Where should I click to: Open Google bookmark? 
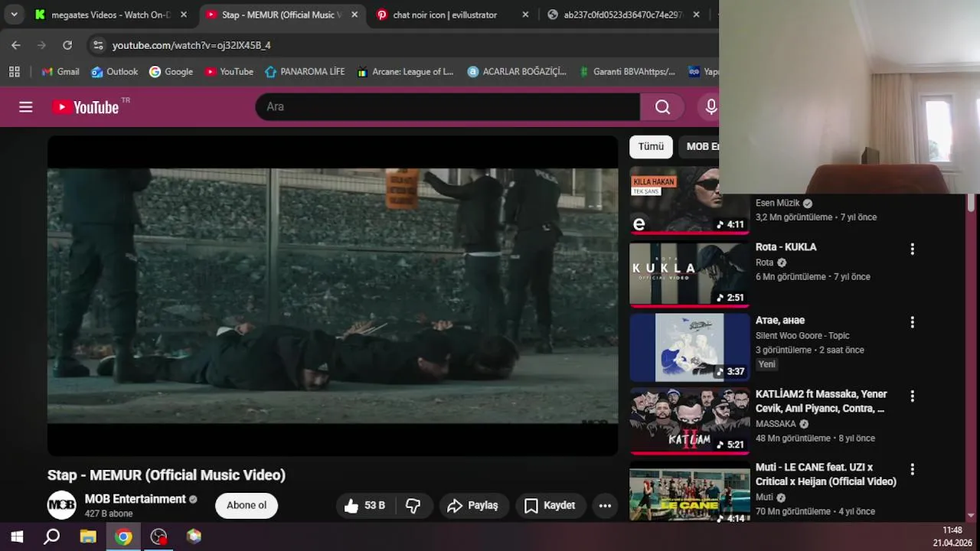pos(171,71)
